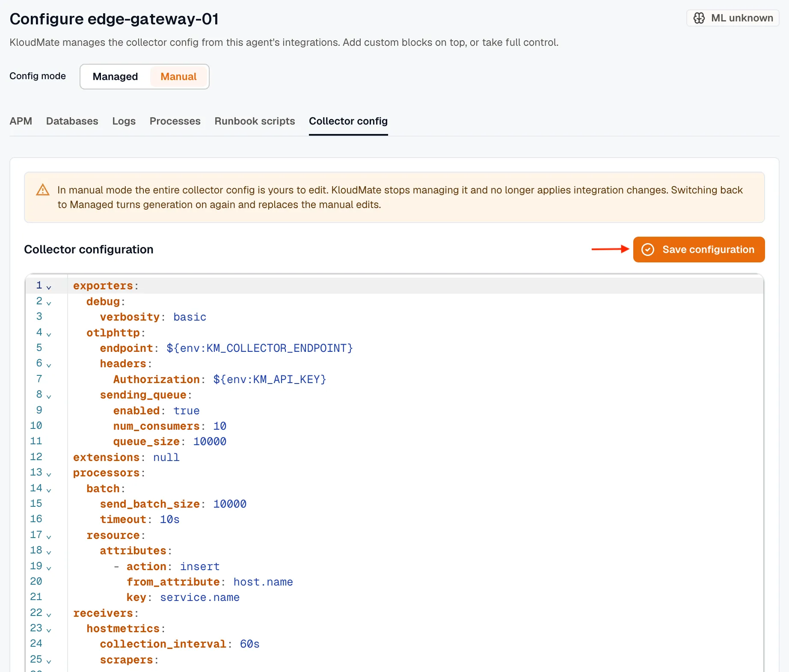789x672 pixels.
Task: Click the verbosity value 'basic'
Action: point(190,317)
